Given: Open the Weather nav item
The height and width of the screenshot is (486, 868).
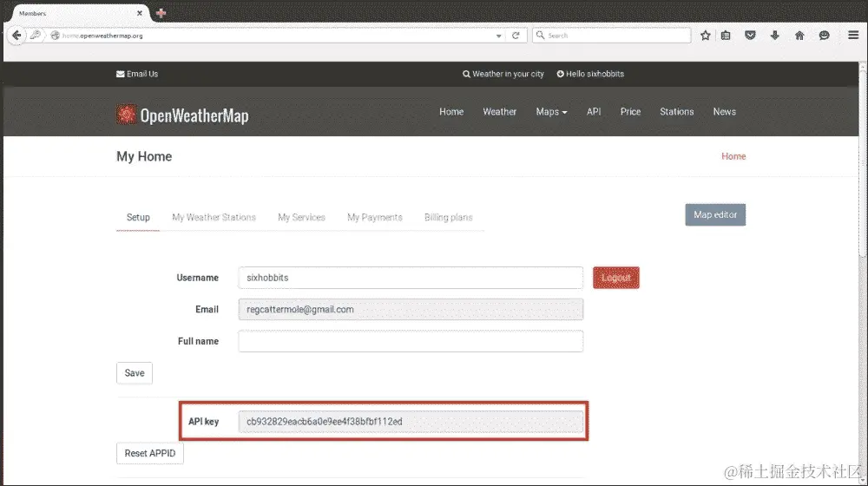Looking at the screenshot, I should (x=499, y=112).
